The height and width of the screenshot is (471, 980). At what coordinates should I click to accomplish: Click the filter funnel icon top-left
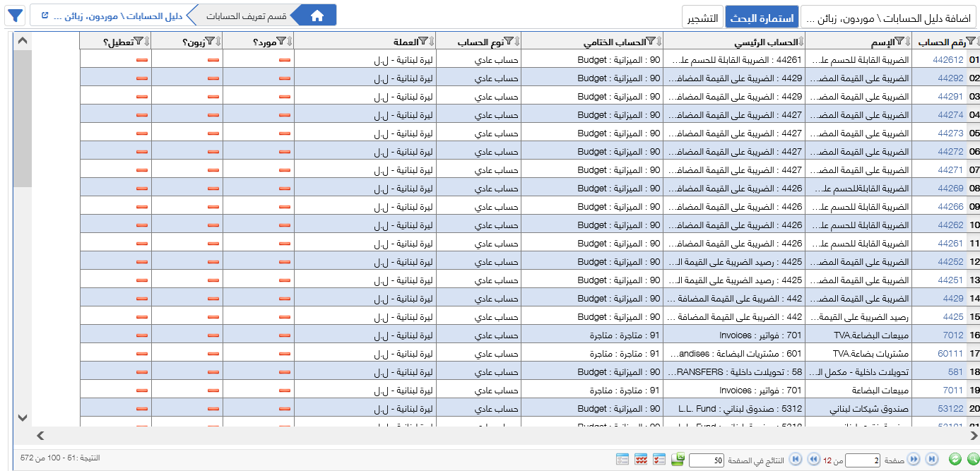click(14, 15)
